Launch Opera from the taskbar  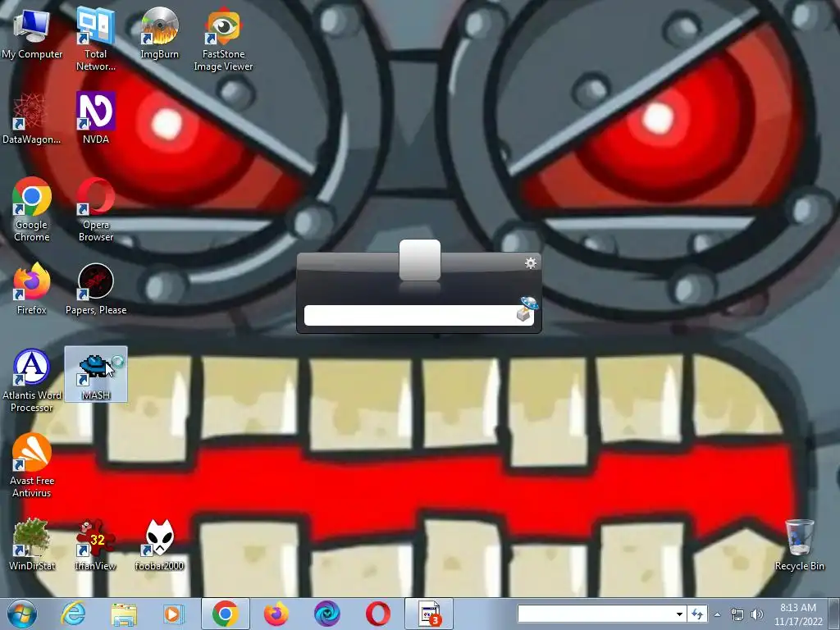(377, 614)
